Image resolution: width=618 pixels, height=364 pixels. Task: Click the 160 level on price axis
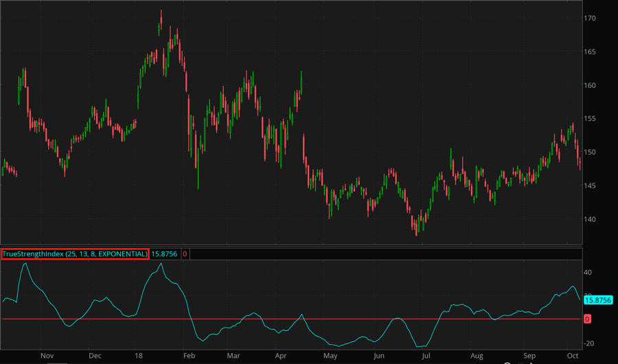coord(590,86)
